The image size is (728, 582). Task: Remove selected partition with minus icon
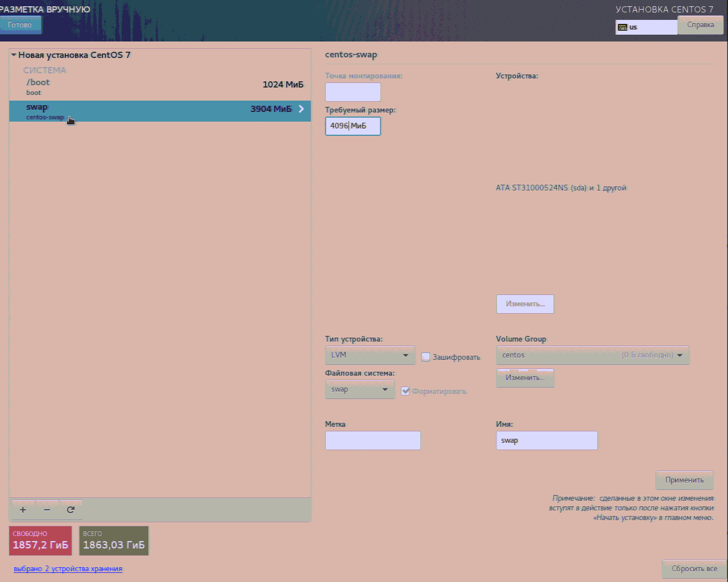coord(47,510)
